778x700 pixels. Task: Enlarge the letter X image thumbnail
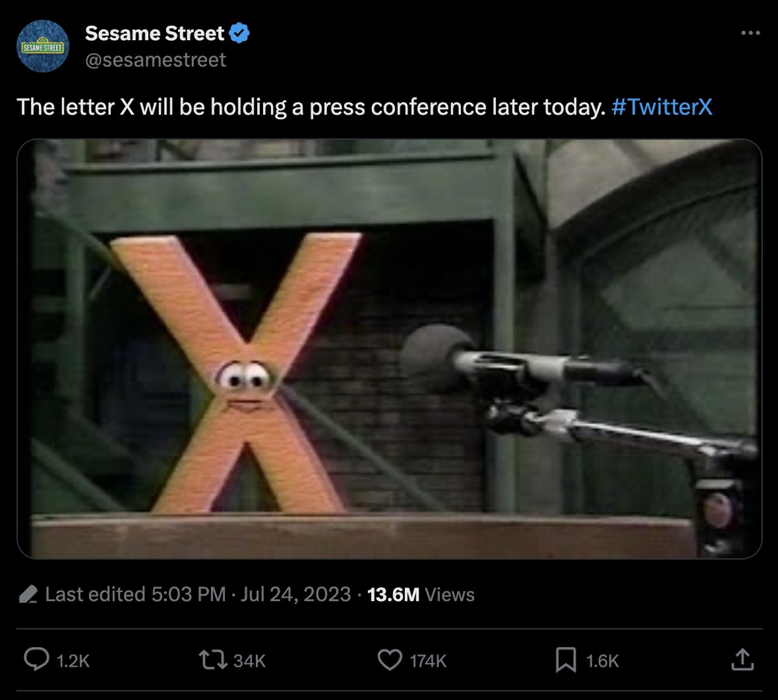tap(390, 349)
